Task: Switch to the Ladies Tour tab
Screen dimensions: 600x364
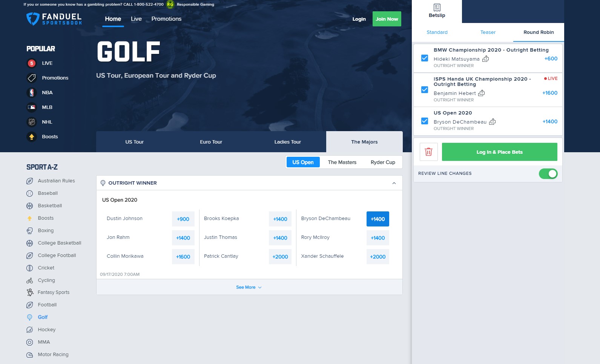Action: pyautogui.click(x=288, y=142)
